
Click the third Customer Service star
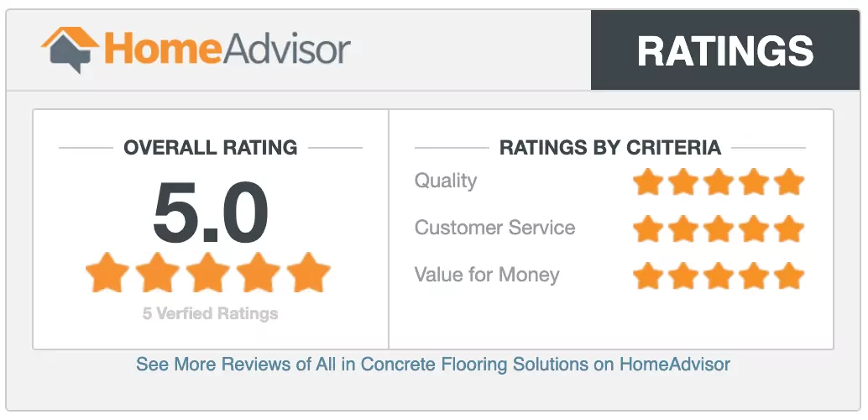coord(719,228)
